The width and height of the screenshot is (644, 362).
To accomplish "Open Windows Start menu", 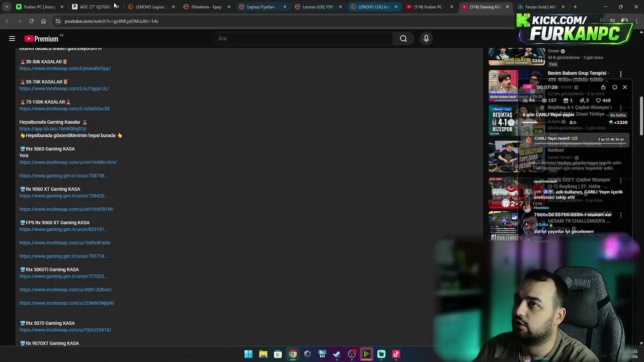I will click(x=249, y=354).
